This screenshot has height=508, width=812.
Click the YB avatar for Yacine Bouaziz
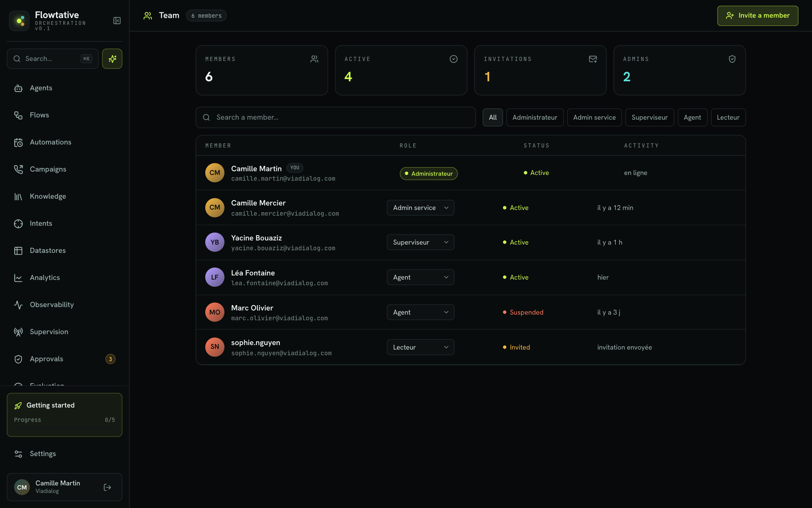[215, 242]
